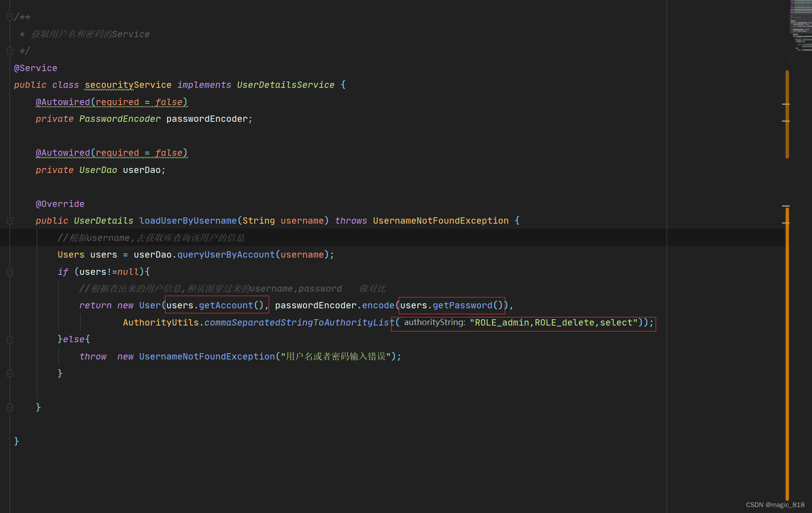Click the String username parameter
Viewport: 812px width, 513px height.
283,221
